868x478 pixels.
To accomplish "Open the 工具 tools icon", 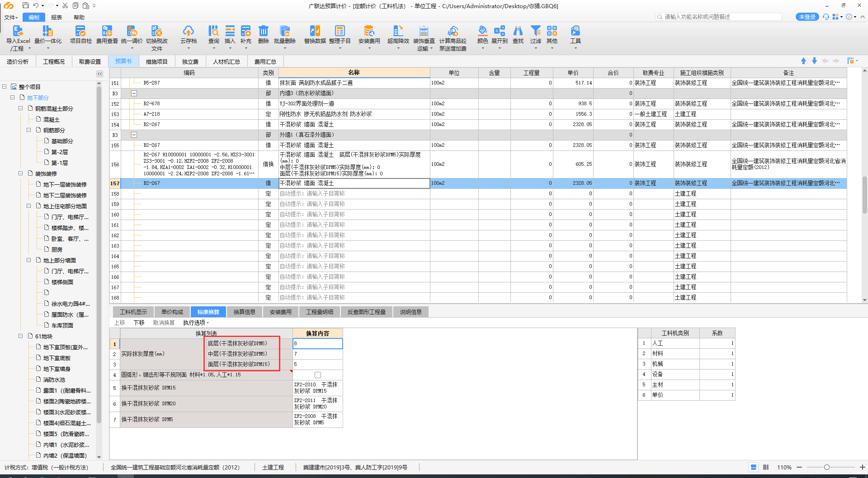I will [575, 31].
